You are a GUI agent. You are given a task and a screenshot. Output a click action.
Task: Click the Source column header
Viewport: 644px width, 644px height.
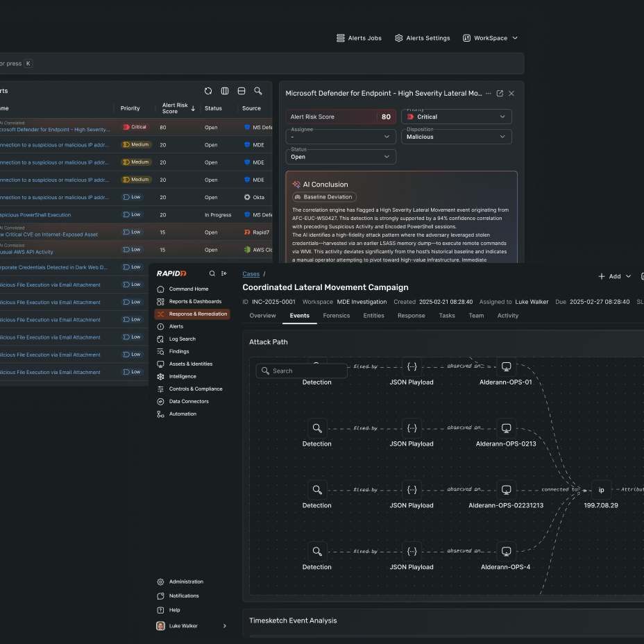tap(251, 108)
